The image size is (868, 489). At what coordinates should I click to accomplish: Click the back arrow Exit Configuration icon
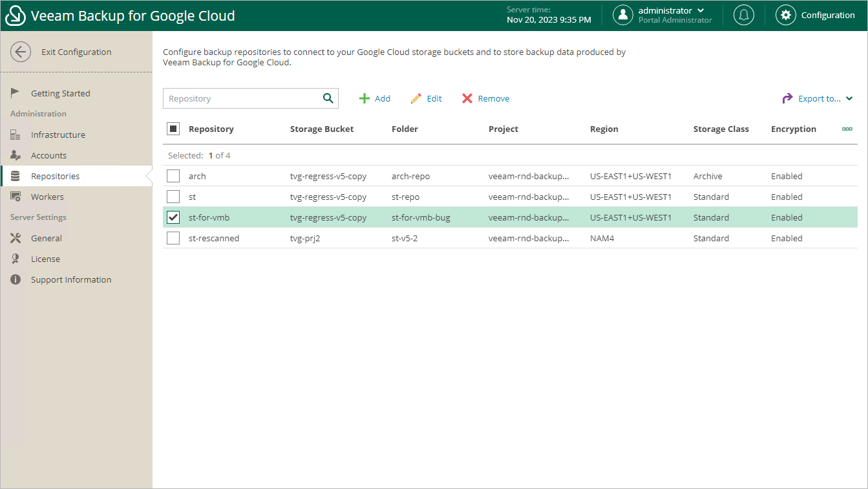point(21,52)
